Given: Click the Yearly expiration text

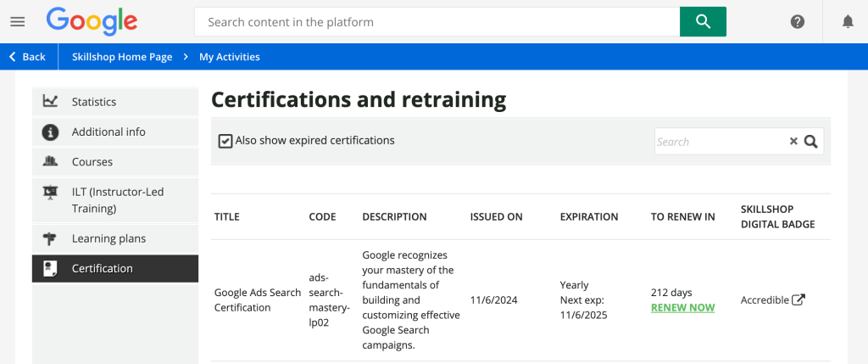Looking at the screenshot, I should 574,285.
